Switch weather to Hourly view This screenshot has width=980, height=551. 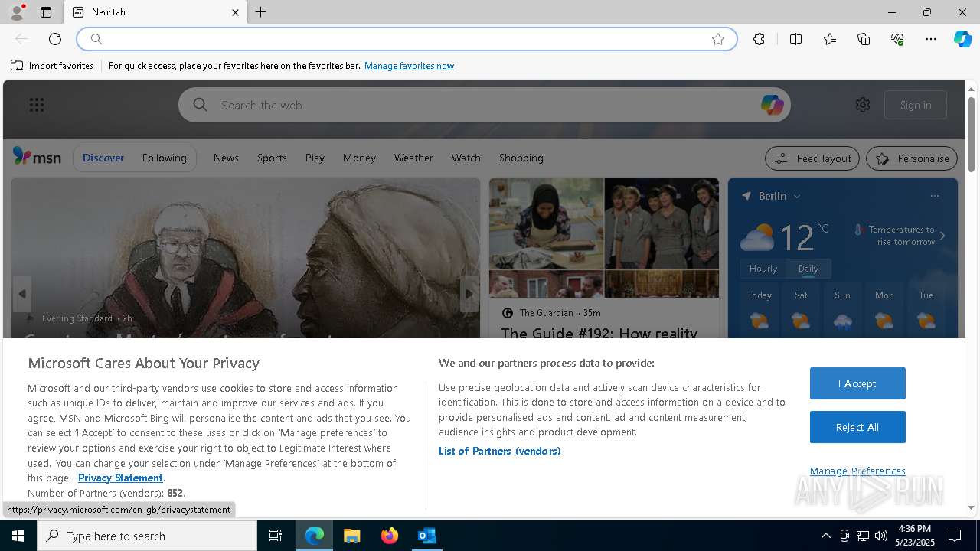(763, 269)
